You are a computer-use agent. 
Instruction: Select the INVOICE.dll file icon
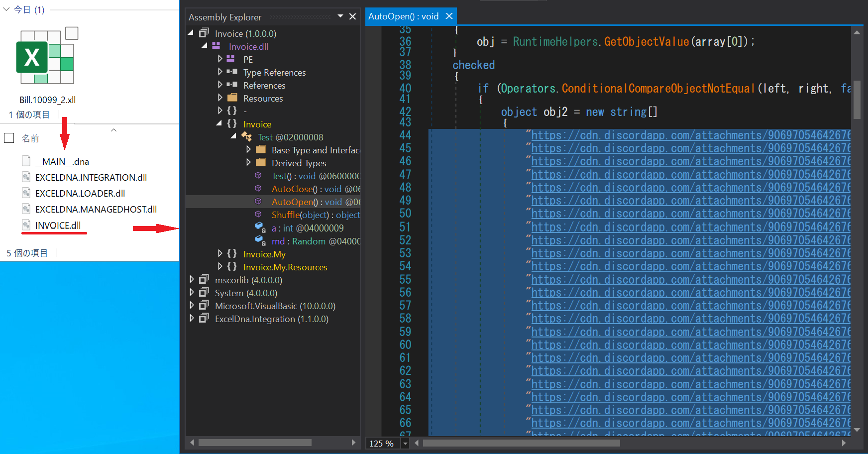coord(26,225)
